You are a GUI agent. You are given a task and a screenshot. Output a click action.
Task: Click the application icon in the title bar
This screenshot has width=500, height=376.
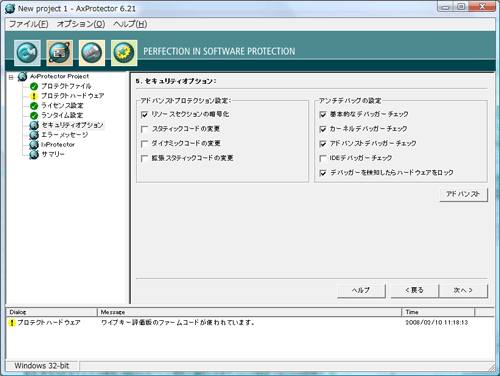(x=10, y=9)
